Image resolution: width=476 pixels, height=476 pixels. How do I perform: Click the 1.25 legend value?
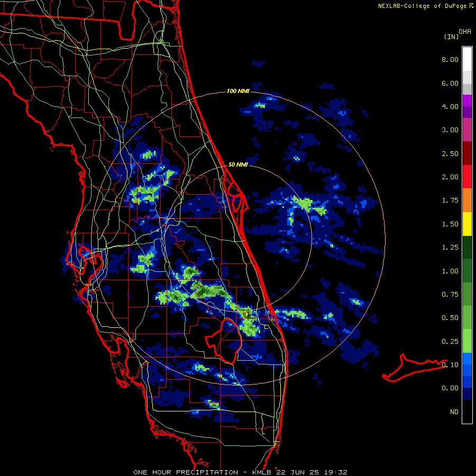(x=450, y=248)
